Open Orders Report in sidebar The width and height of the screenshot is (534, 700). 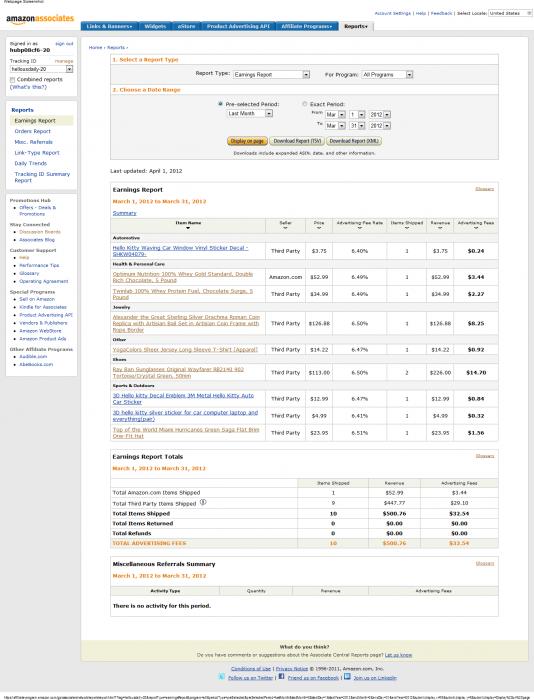33,131
